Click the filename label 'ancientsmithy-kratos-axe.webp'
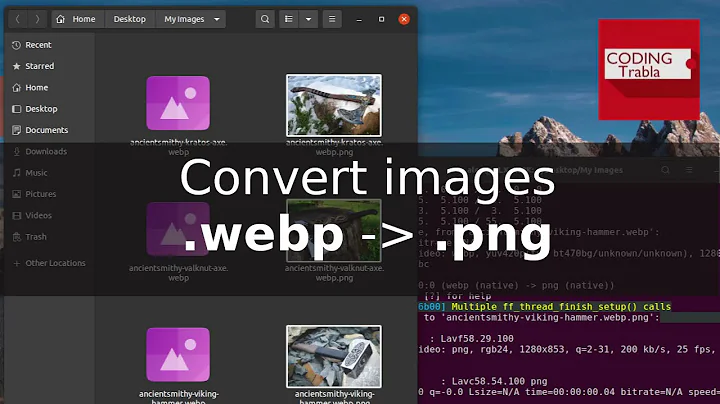 pos(178,147)
